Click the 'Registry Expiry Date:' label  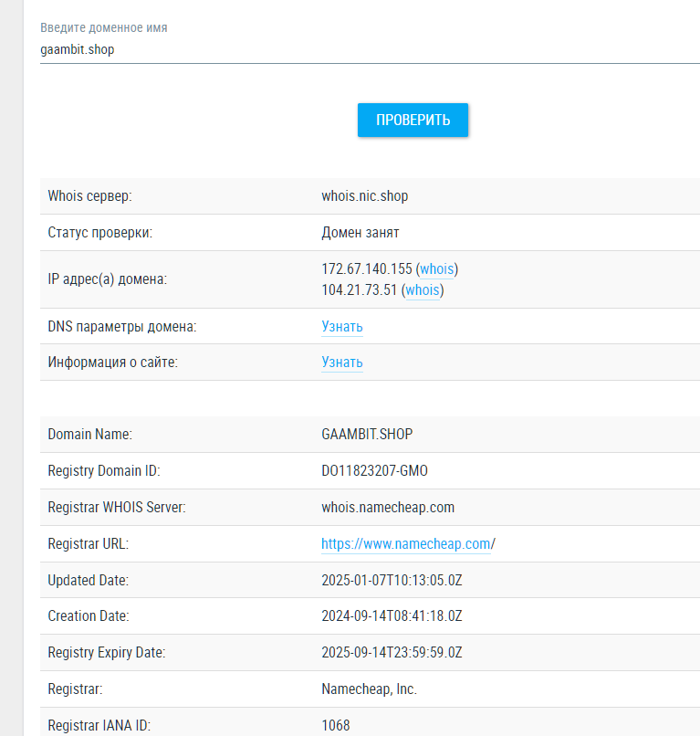click(x=107, y=653)
